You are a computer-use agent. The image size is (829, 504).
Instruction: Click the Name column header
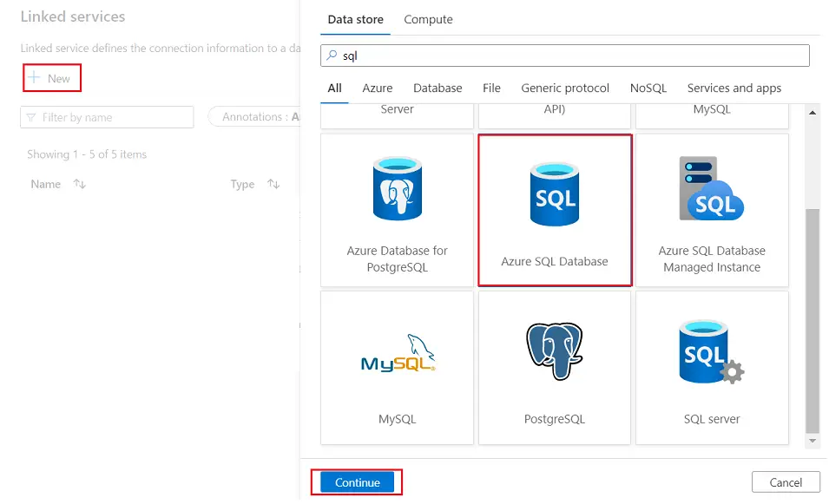[45, 184]
